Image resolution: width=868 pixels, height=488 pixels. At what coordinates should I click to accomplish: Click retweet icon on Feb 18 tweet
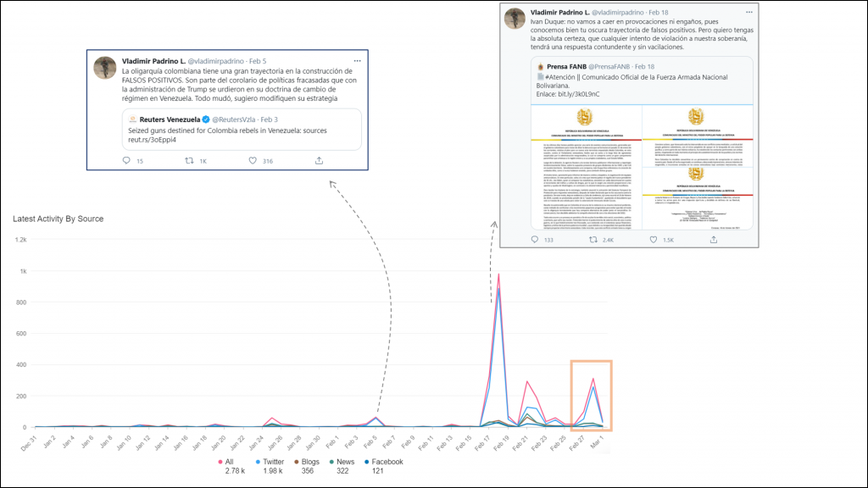(x=593, y=240)
